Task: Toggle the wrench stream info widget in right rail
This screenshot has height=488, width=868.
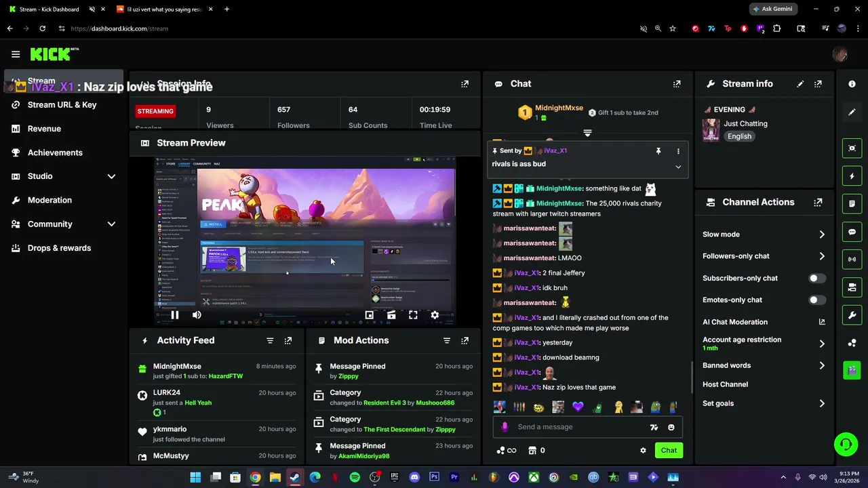Action: pyautogui.click(x=852, y=315)
